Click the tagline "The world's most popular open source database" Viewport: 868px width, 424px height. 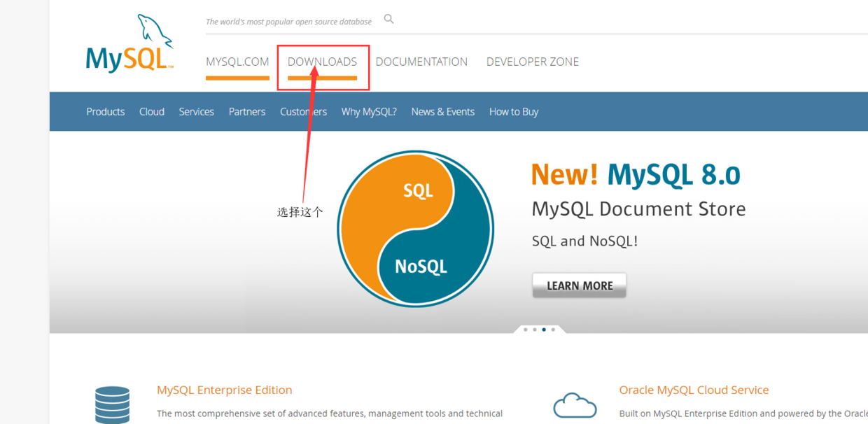point(289,22)
